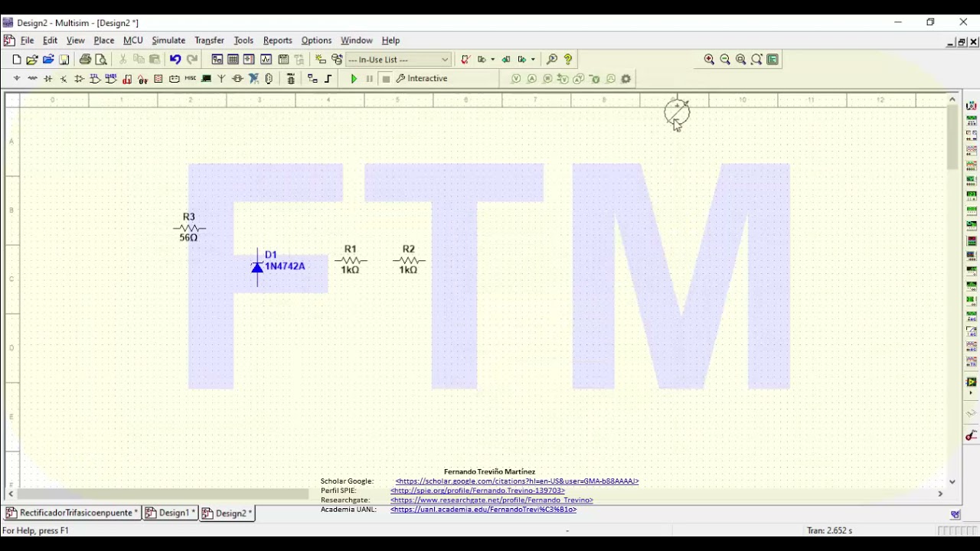Image resolution: width=980 pixels, height=551 pixels.
Task: Print the circuit
Action: [85, 60]
